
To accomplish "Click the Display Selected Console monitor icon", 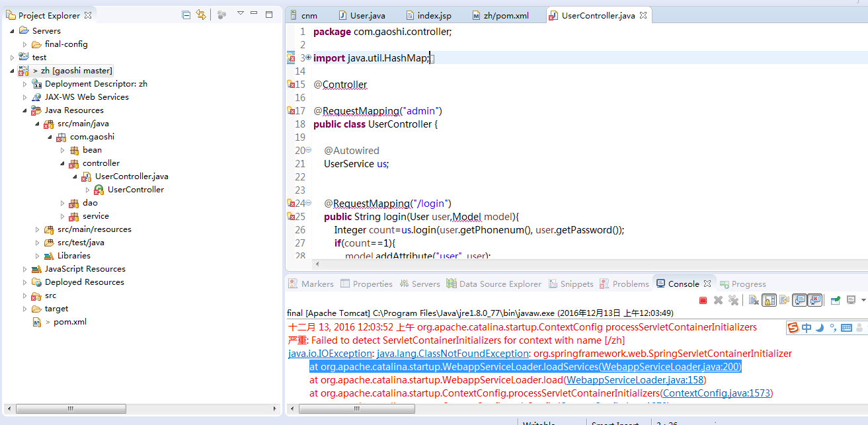I will (851, 300).
